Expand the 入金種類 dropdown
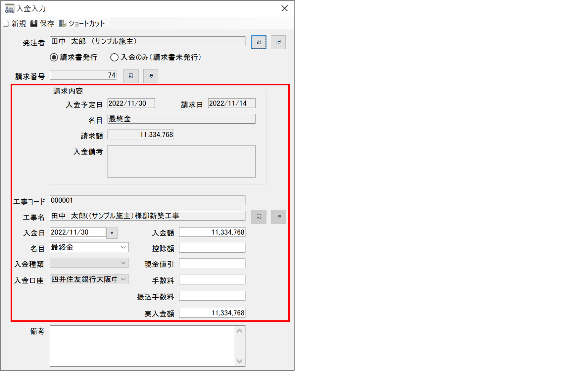This screenshot has width=588, height=371. 123,263
